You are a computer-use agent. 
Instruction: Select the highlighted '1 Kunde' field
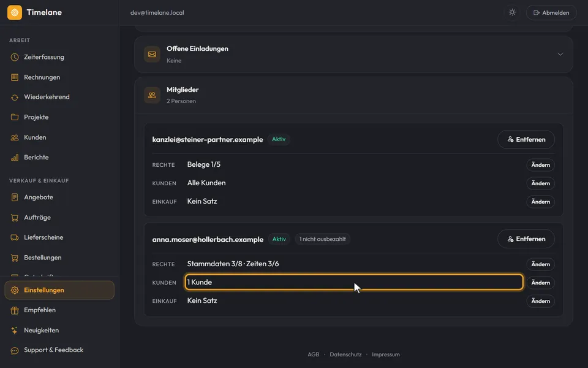click(x=354, y=282)
